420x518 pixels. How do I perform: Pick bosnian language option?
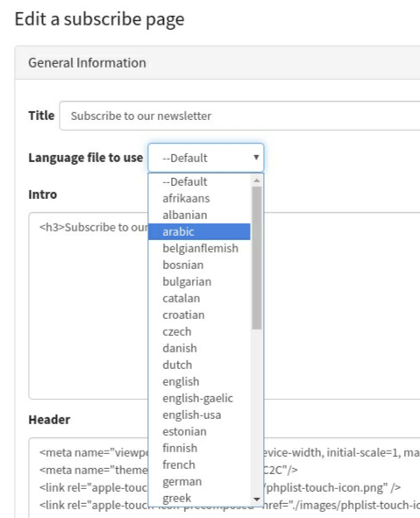pos(200,265)
